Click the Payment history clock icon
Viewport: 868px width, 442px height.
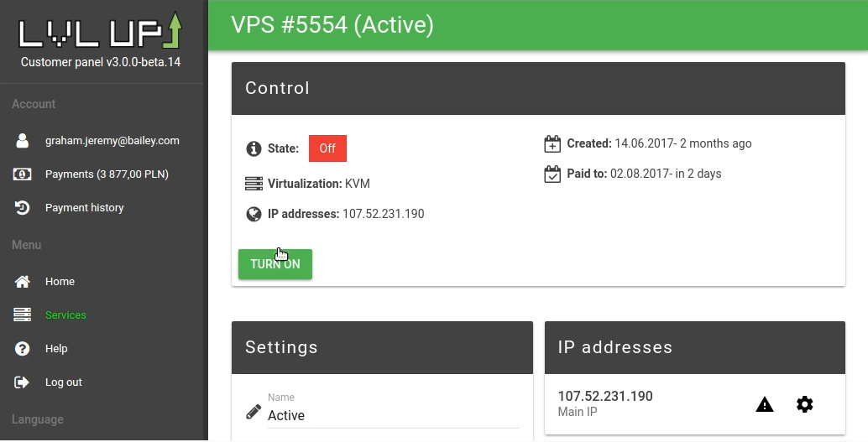(x=23, y=208)
